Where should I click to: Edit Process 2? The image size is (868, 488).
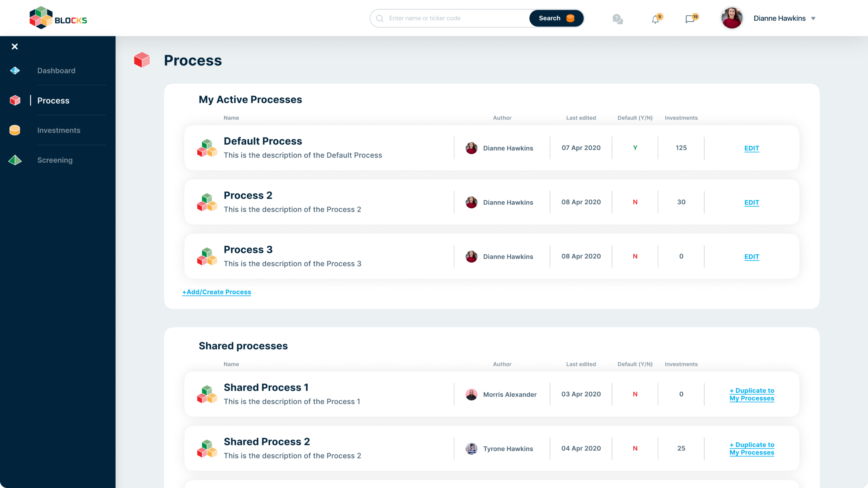click(752, 202)
